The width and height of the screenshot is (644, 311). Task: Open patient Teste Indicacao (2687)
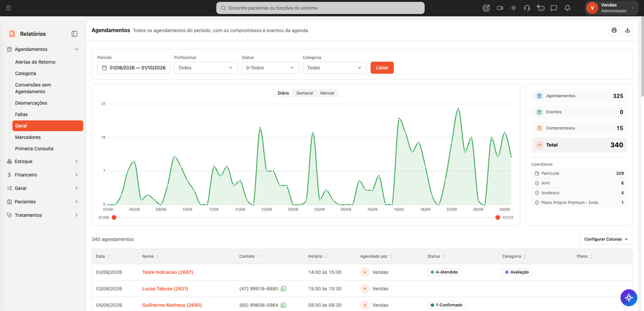[x=167, y=272]
